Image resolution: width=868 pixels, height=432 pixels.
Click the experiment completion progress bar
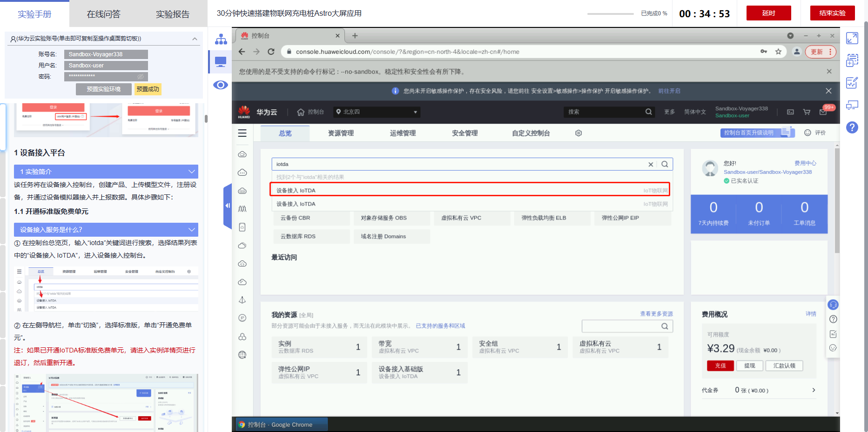pos(611,14)
